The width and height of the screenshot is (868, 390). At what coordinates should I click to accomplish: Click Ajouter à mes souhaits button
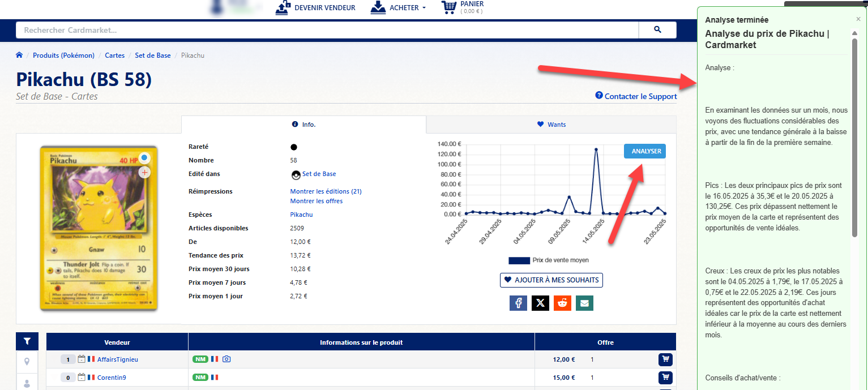pos(551,280)
